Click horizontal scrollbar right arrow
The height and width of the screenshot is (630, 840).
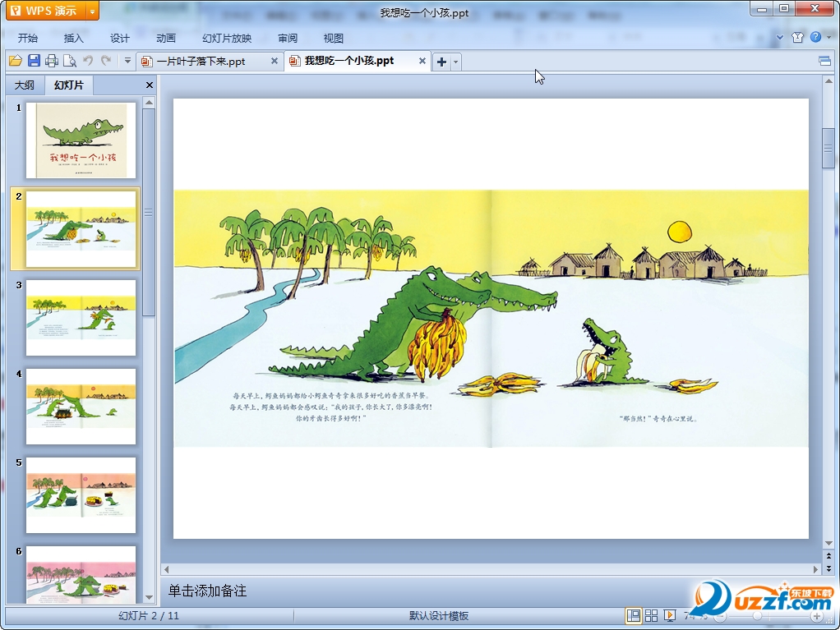click(x=815, y=569)
